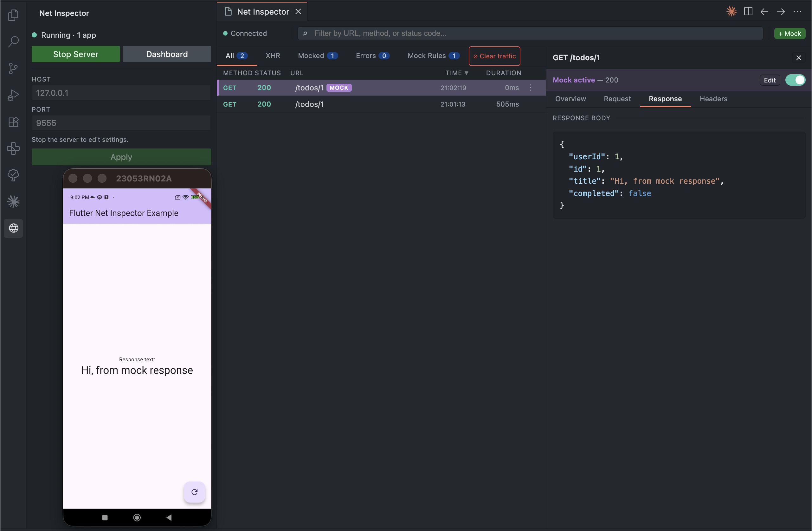This screenshot has height=531, width=812.
Task: Open the Extensions blocks icon
Action: pos(13,122)
